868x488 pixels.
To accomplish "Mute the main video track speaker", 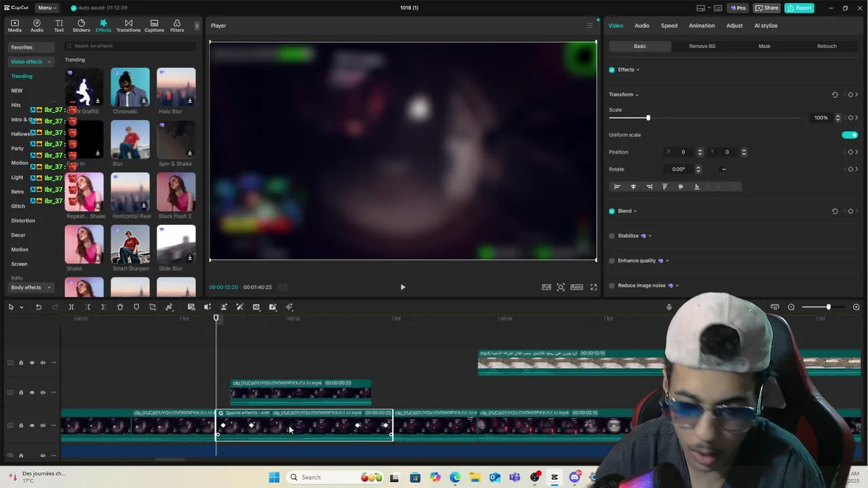I will (x=43, y=426).
